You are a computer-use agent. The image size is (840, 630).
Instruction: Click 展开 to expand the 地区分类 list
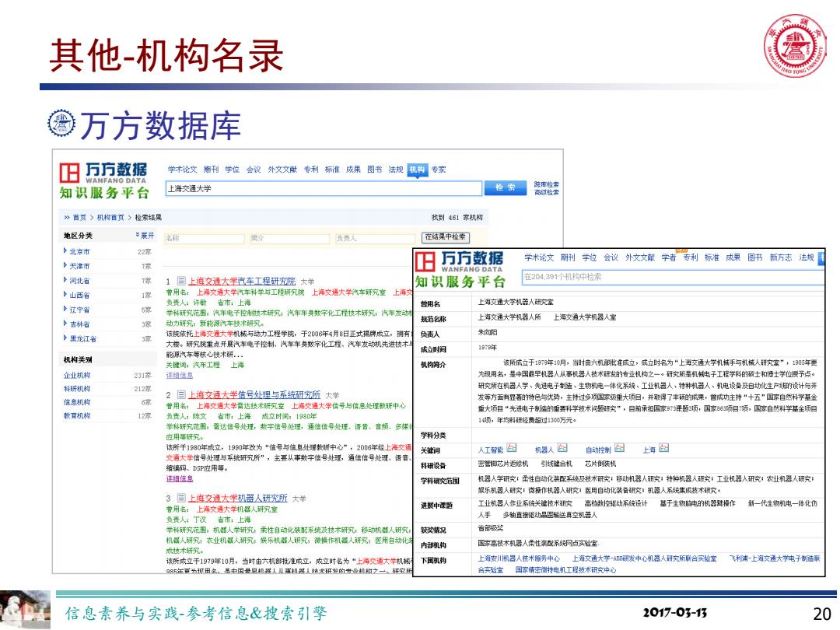[x=145, y=235]
